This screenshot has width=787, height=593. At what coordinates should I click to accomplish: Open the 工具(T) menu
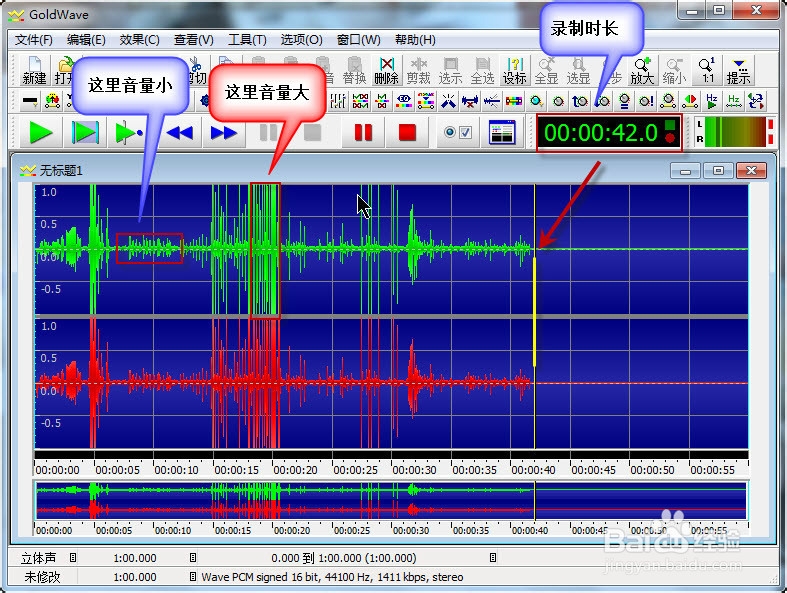(247, 40)
